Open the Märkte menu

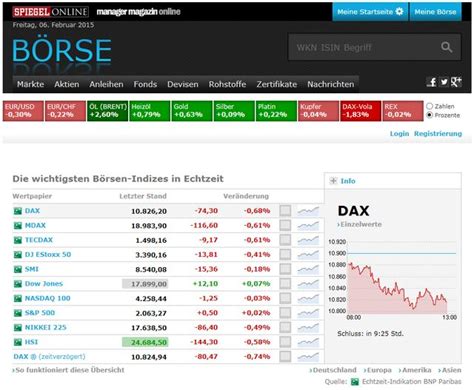coord(30,84)
